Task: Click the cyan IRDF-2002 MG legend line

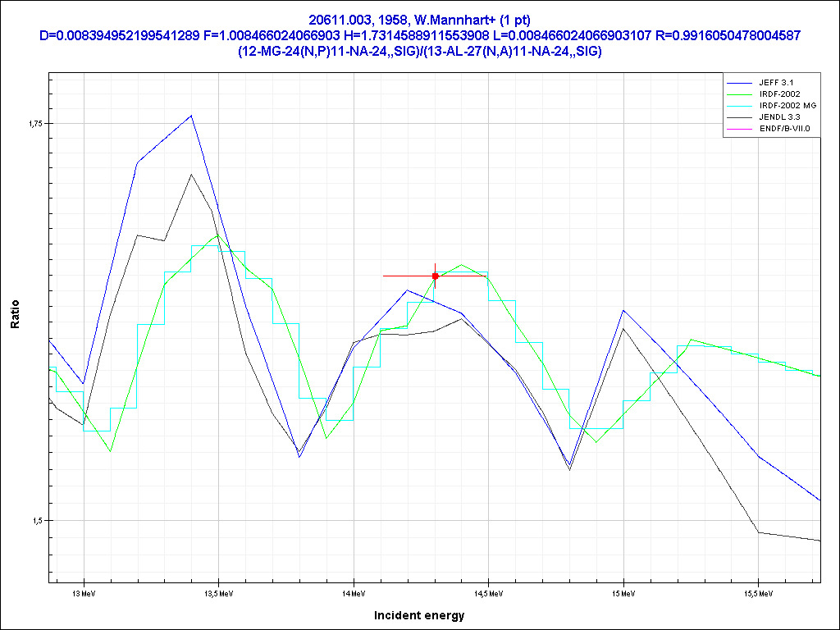Action: [740, 106]
